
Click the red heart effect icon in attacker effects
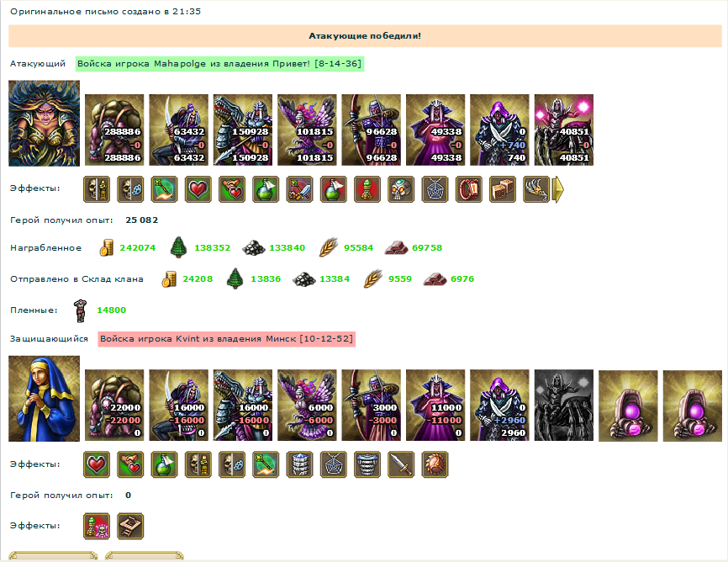[198, 189]
